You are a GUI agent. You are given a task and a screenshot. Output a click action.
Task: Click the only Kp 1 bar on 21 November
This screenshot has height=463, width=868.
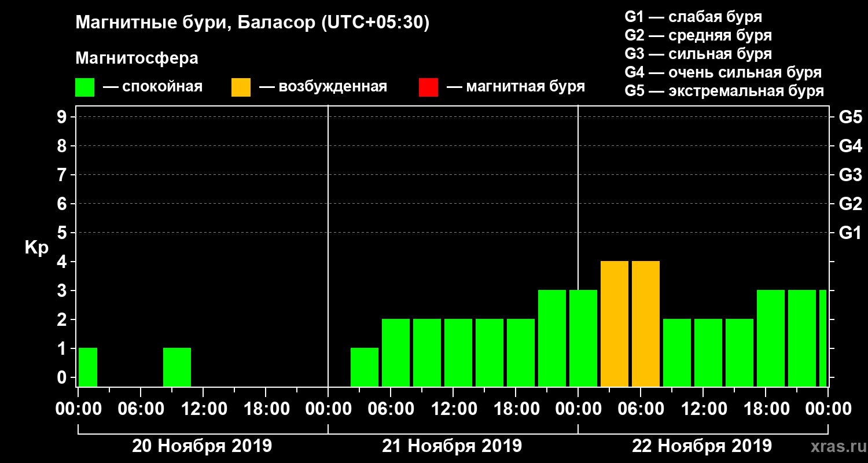pyautogui.click(x=365, y=367)
